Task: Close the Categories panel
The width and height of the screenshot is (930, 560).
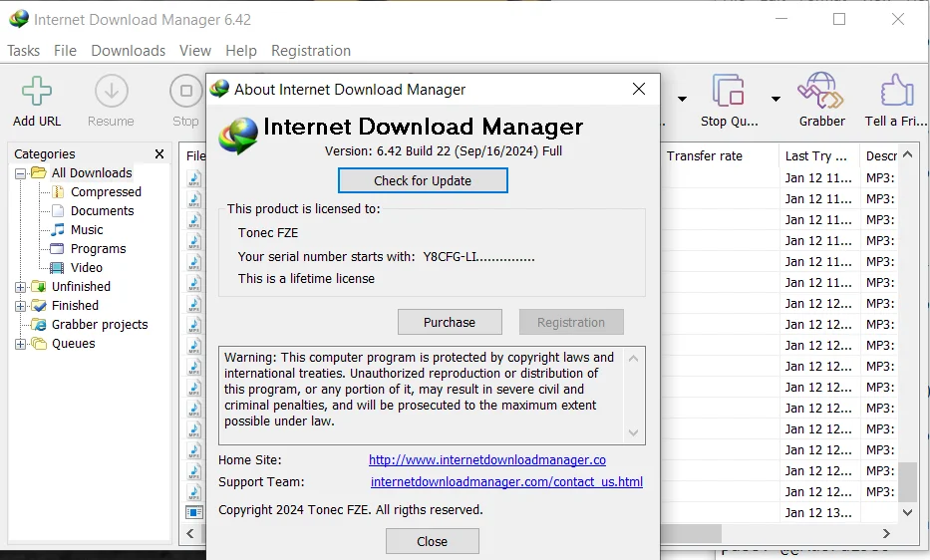Action: (159, 154)
